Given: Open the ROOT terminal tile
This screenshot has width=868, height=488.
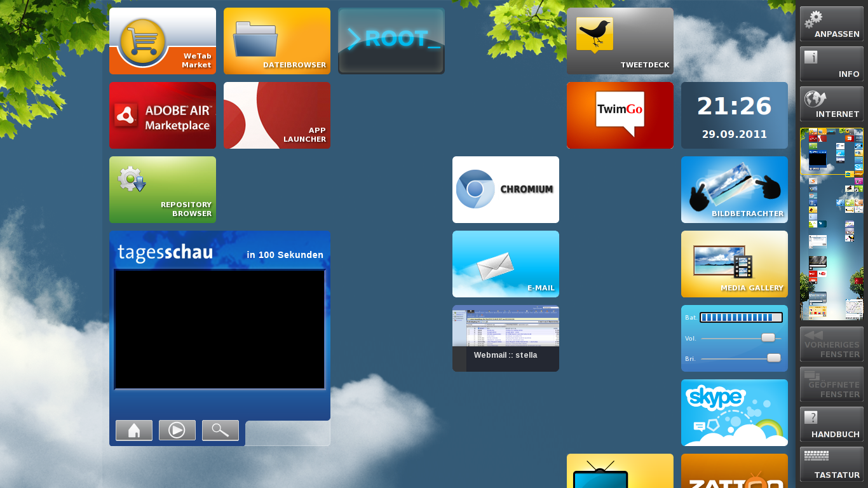Looking at the screenshot, I should click(x=391, y=41).
